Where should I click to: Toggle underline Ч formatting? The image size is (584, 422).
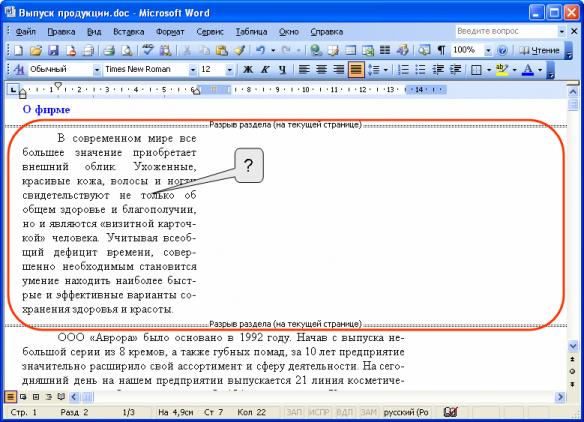point(282,69)
